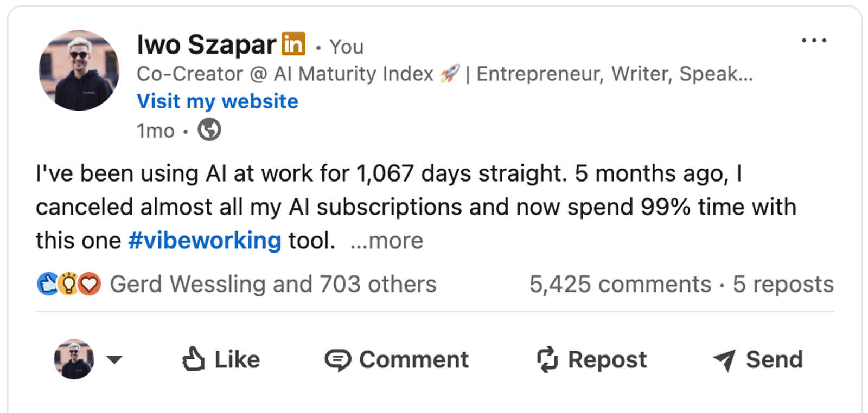Viewport: 868px width, 413px height.
Task: Click the red heart reaction icon
Action: point(90,284)
